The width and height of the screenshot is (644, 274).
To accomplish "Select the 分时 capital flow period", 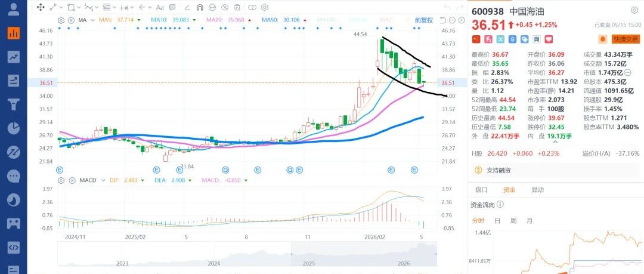I will pyautogui.click(x=478, y=221).
